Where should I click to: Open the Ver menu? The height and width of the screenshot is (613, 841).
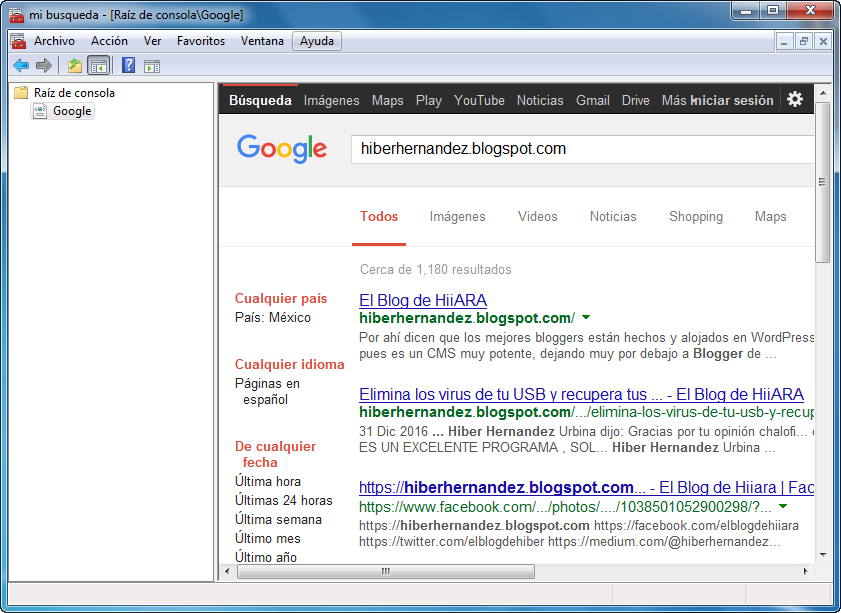(x=152, y=41)
